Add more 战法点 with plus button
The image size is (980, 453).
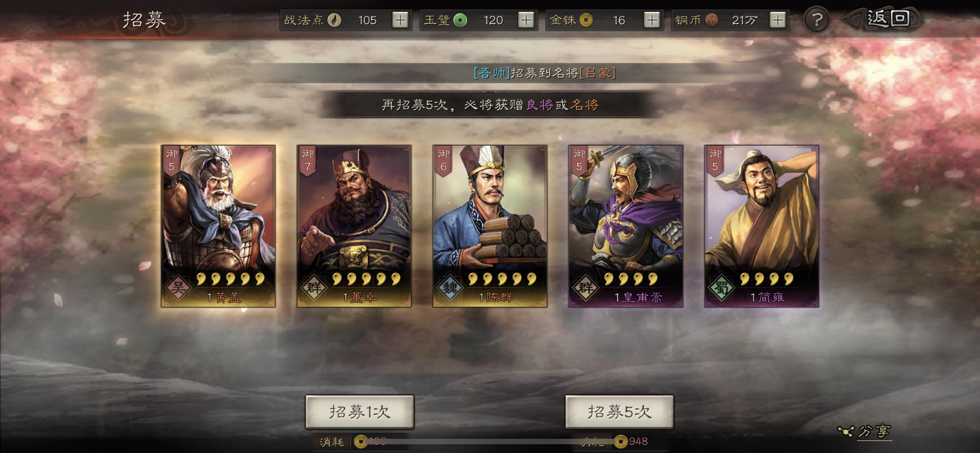(400, 20)
